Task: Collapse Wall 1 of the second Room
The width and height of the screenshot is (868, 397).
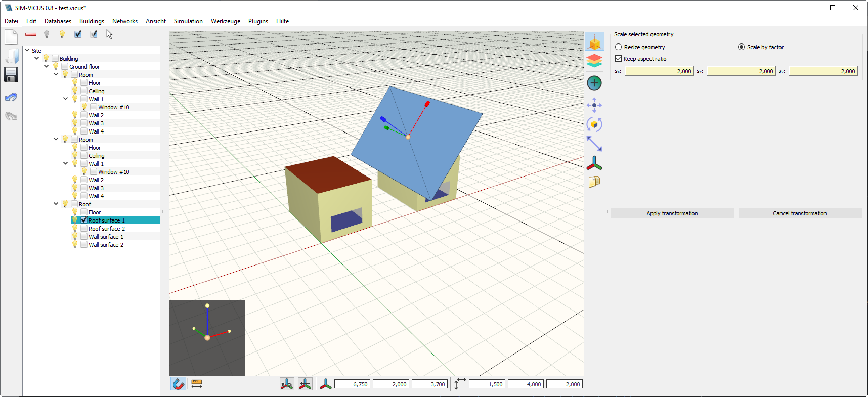Action: pyautogui.click(x=65, y=163)
